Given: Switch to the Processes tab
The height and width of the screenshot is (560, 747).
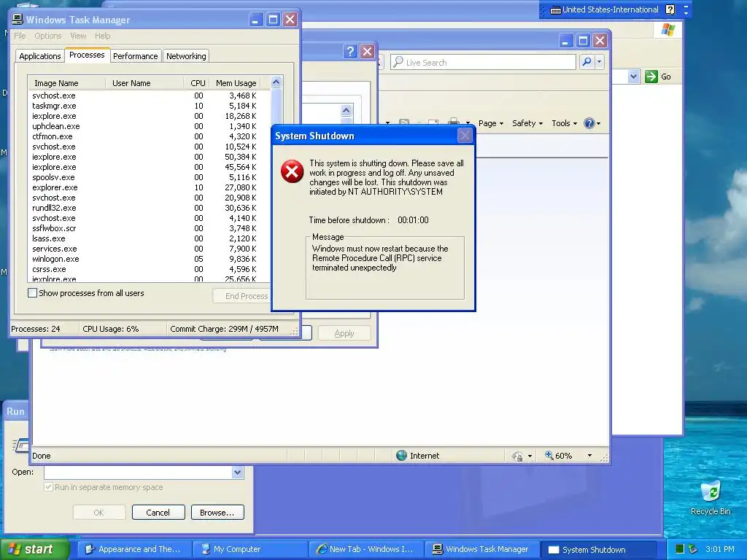Looking at the screenshot, I should (87, 55).
